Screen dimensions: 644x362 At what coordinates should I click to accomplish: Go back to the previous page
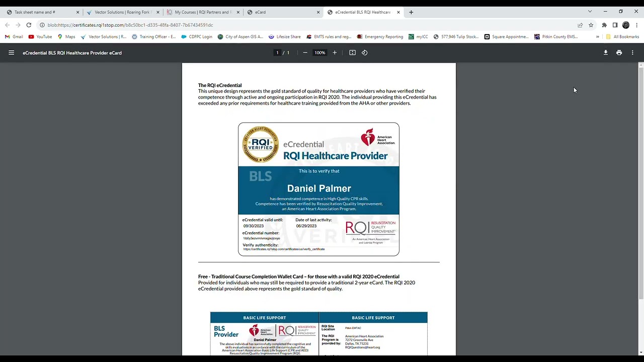point(7,25)
